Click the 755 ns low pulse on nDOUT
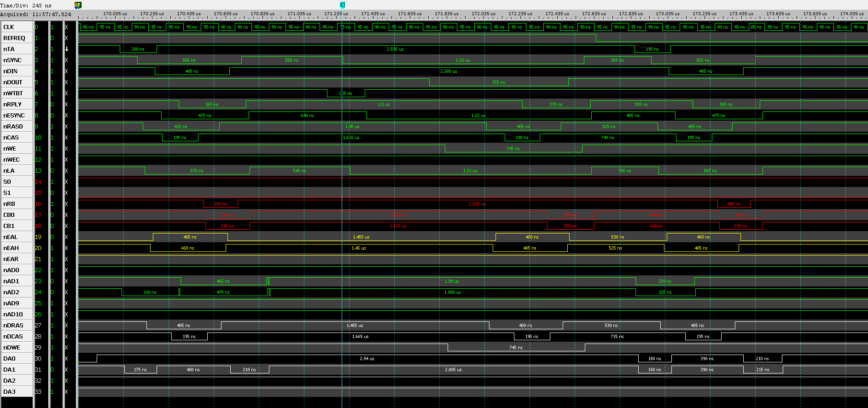 pyautogui.click(x=498, y=82)
